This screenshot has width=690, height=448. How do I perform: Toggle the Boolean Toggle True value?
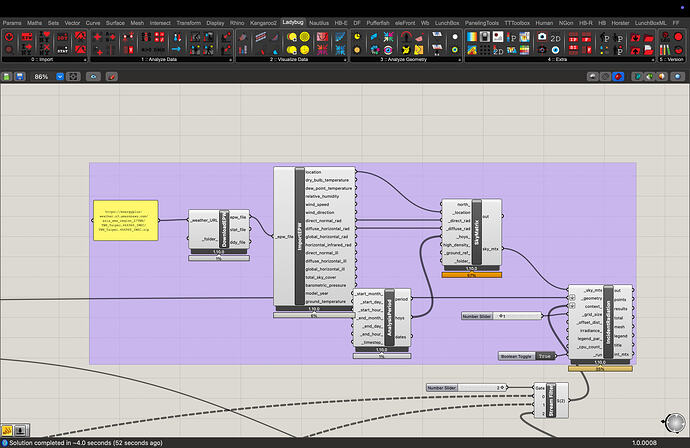point(545,356)
